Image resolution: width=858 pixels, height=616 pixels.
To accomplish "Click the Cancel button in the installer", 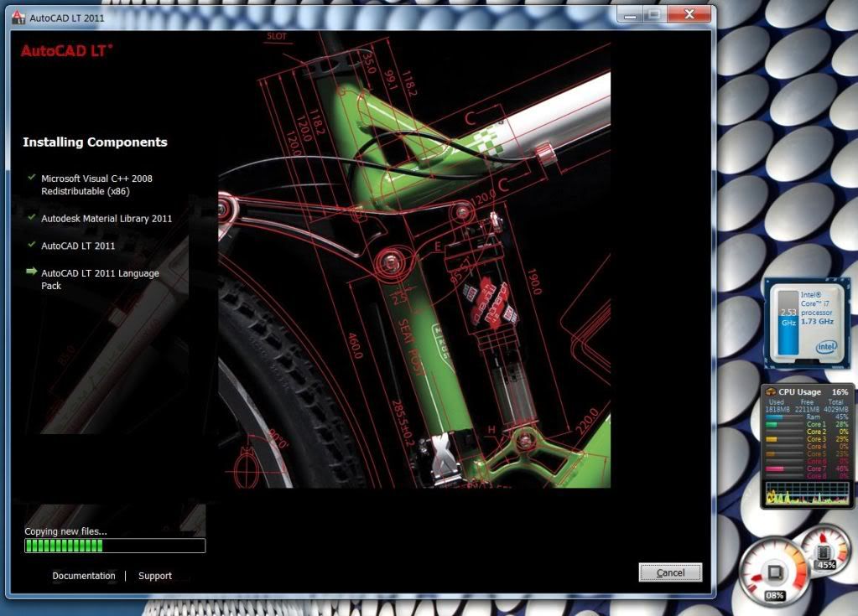I will point(670,572).
